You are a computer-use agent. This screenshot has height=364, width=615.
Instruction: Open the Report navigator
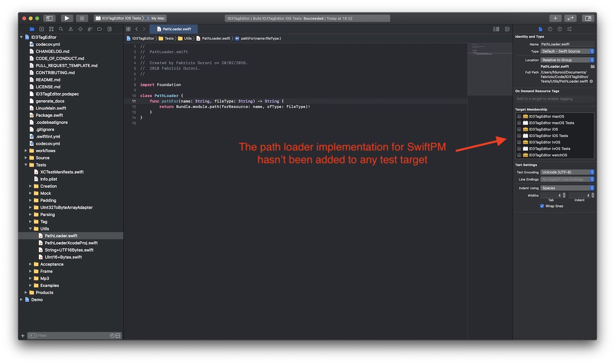[x=109, y=29]
